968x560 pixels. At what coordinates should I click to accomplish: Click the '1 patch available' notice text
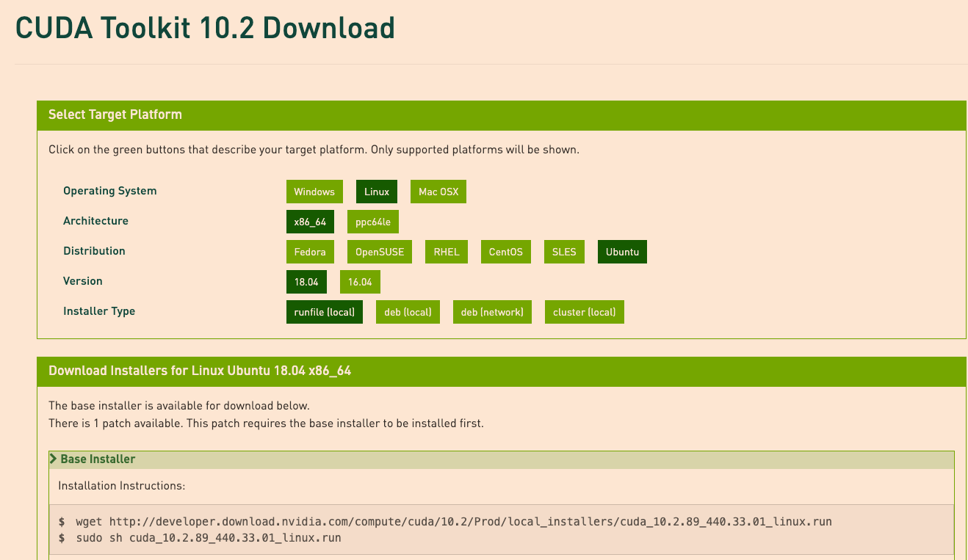266,423
